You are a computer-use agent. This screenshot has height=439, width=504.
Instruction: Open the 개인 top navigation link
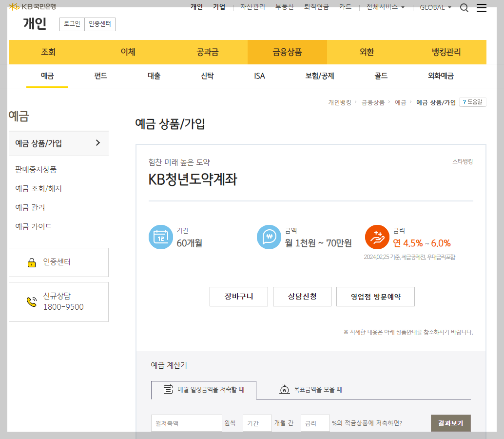(197, 7)
